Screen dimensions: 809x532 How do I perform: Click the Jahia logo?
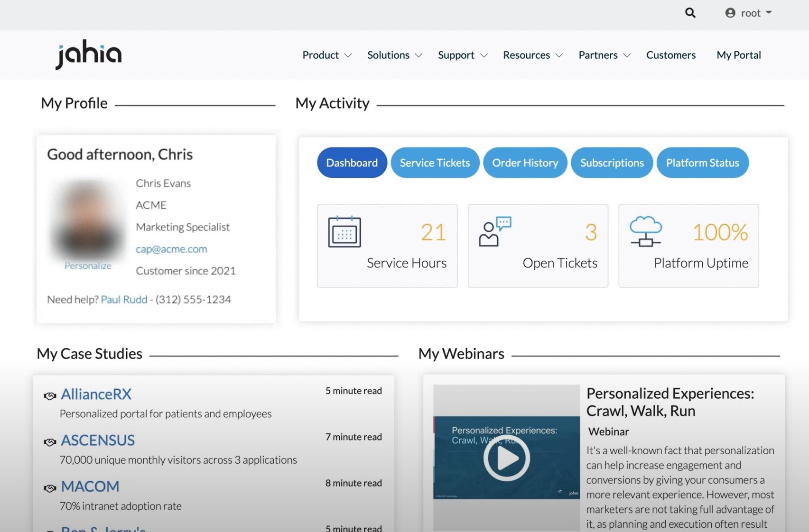pyautogui.click(x=89, y=54)
